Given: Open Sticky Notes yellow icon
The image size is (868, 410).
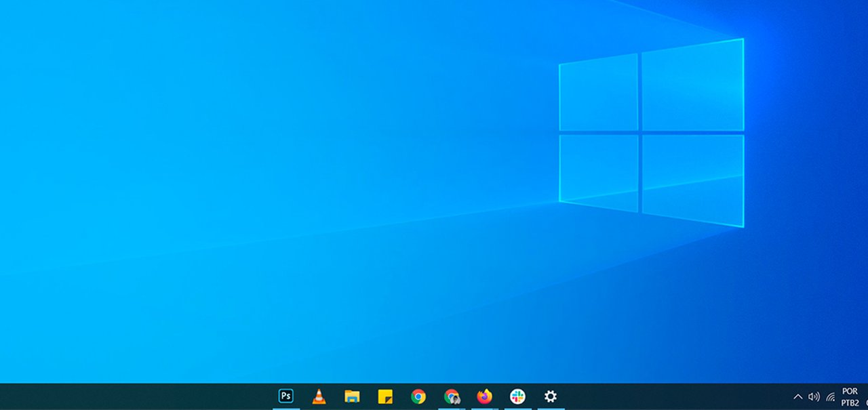Looking at the screenshot, I should (385, 397).
